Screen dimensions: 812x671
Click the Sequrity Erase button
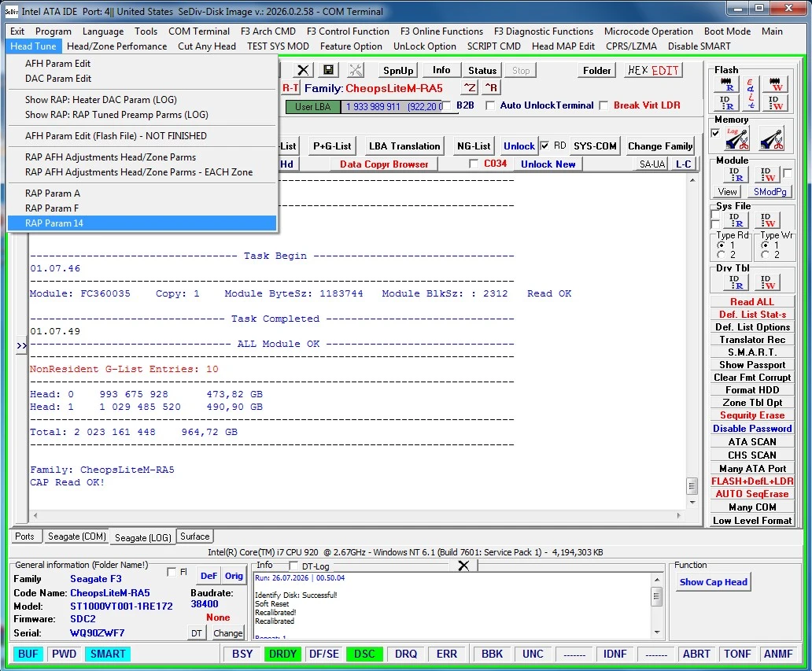[x=752, y=415]
